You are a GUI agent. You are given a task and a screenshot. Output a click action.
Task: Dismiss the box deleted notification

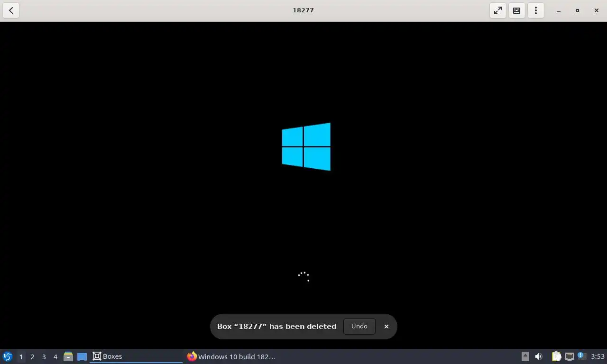click(x=386, y=327)
